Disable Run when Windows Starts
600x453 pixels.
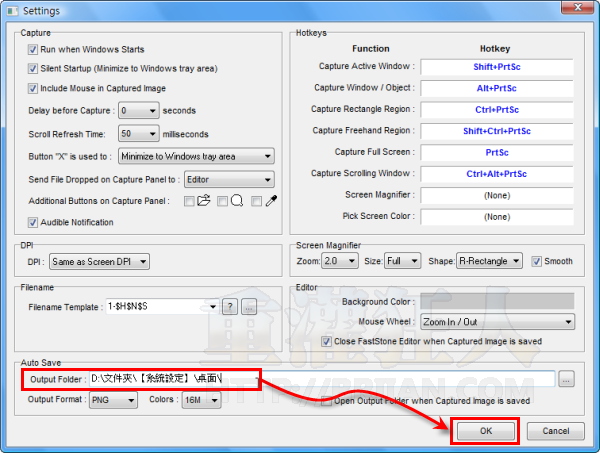coord(34,49)
